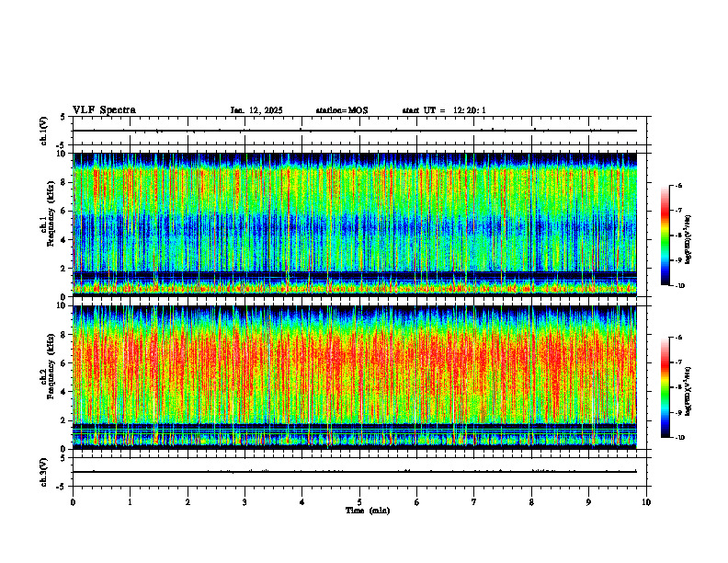Image resolution: width=728 pixels, height=563 pixels.
Task: Click the '-10' label on ch.1 colorbar
Action: (x=678, y=286)
